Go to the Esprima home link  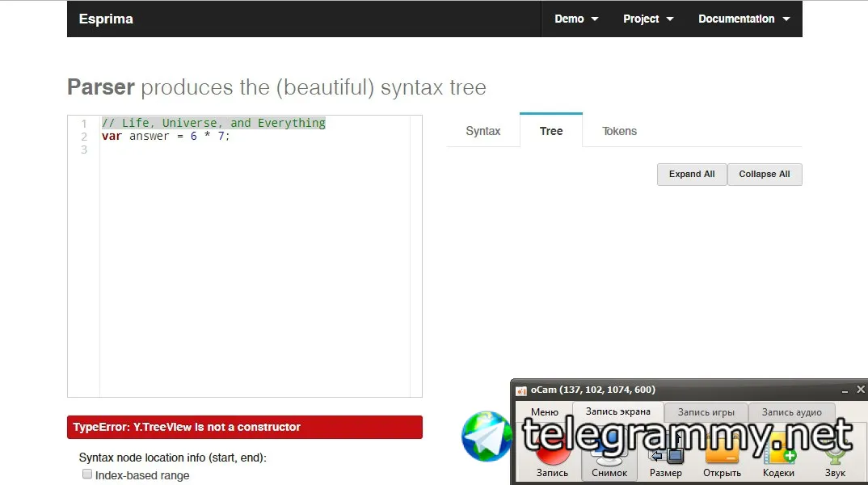106,19
